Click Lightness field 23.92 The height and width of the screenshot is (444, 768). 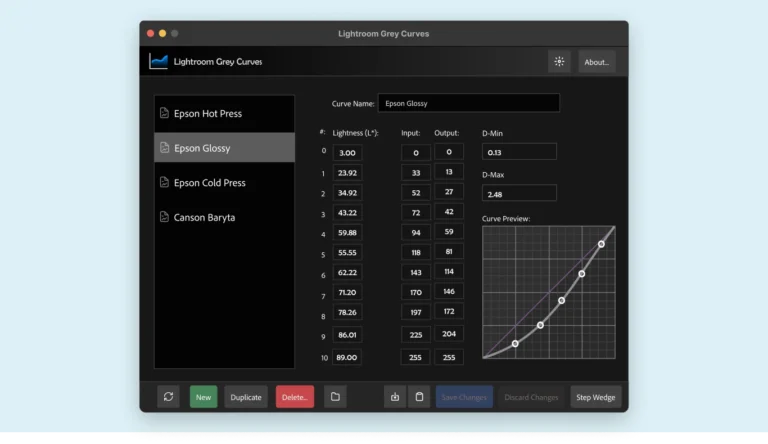(347, 173)
